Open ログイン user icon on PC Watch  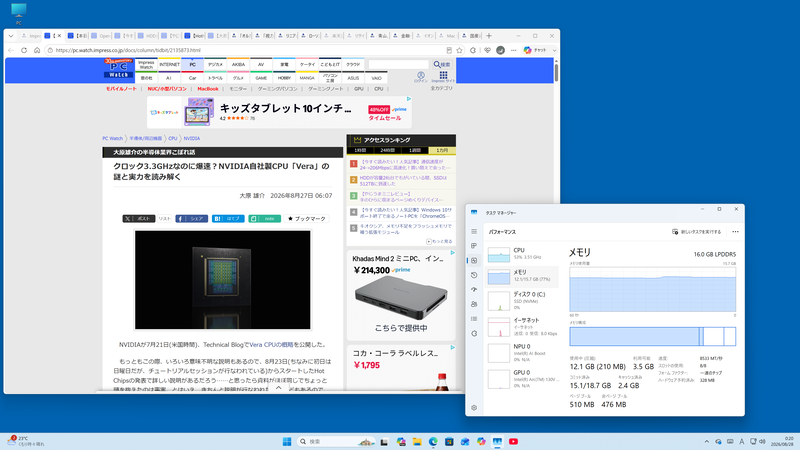[x=421, y=77]
